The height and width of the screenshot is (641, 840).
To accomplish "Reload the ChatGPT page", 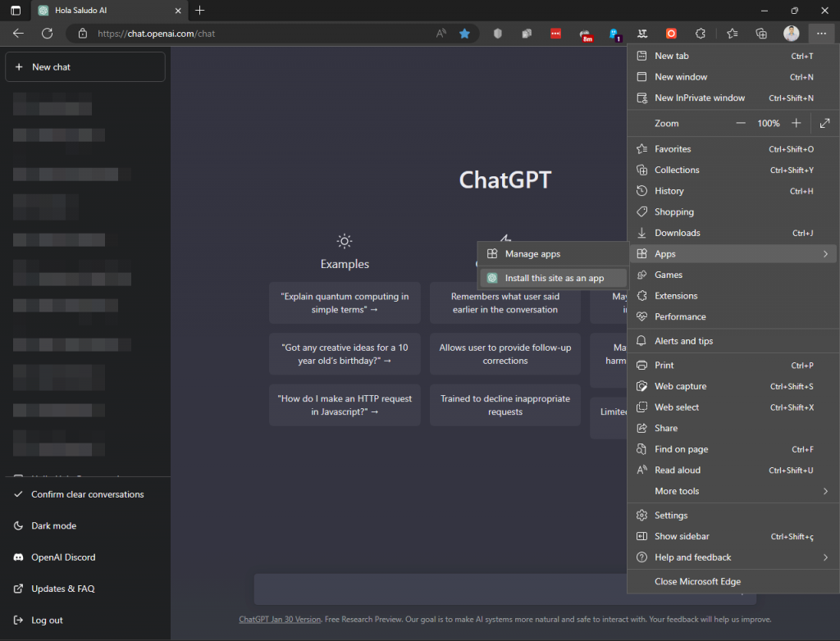I will (47, 34).
